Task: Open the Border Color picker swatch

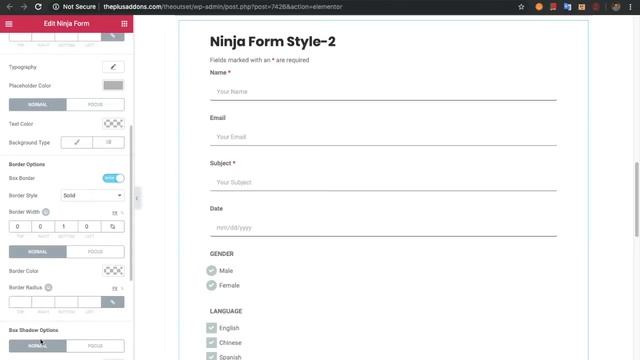Action: coord(113,271)
